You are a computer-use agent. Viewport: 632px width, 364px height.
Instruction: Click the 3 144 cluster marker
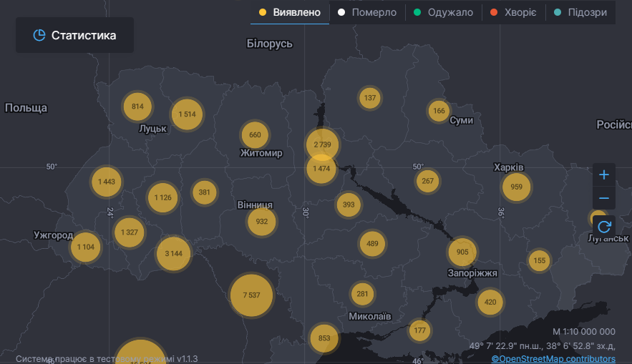tap(174, 254)
